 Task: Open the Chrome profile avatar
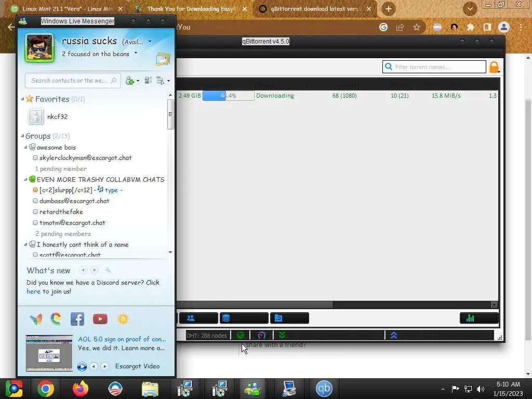tap(504, 27)
